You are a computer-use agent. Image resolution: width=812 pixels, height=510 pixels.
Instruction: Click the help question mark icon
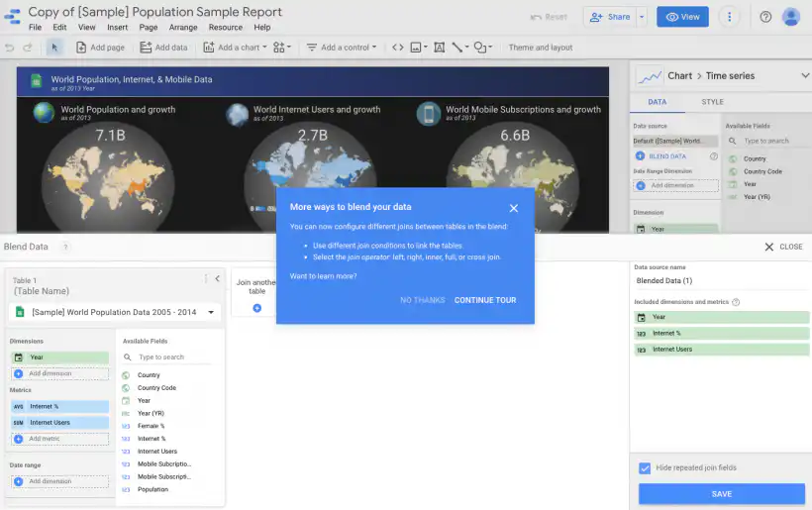[765, 17]
